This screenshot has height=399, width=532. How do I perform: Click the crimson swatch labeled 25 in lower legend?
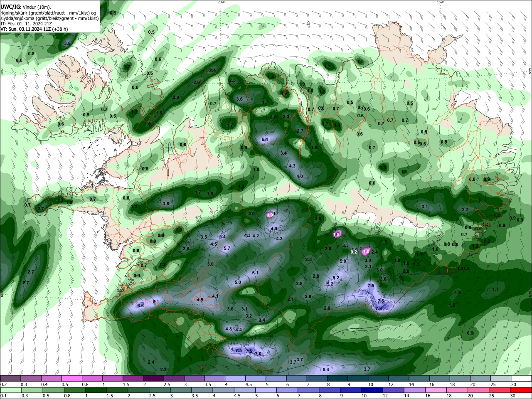tap(499, 390)
